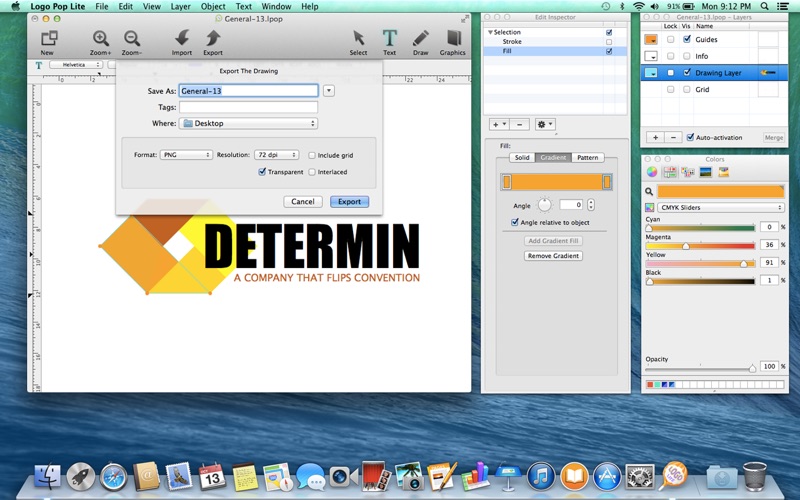Toggle visibility of the Info layer
This screenshot has width=800, height=500.
(x=687, y=56)
